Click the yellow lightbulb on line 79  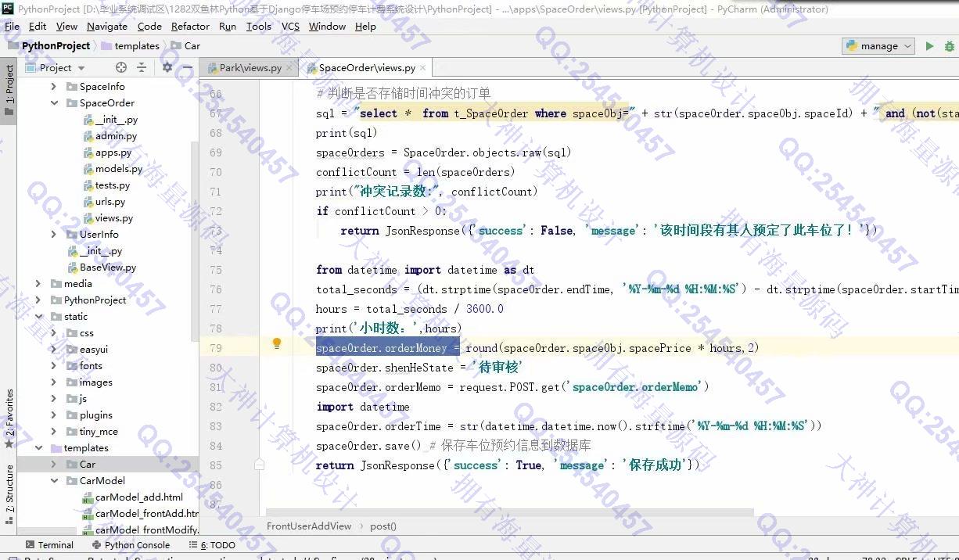(x=276, y=343)
